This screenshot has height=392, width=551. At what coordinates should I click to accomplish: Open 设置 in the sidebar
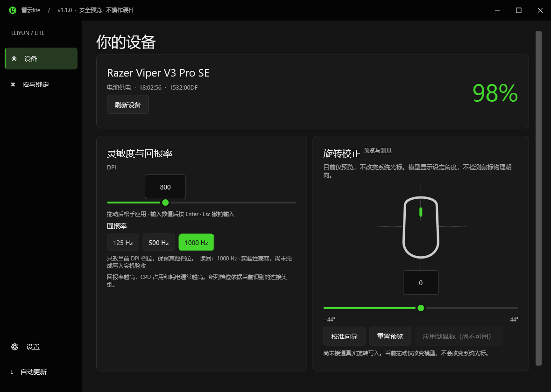pos(41,347)
